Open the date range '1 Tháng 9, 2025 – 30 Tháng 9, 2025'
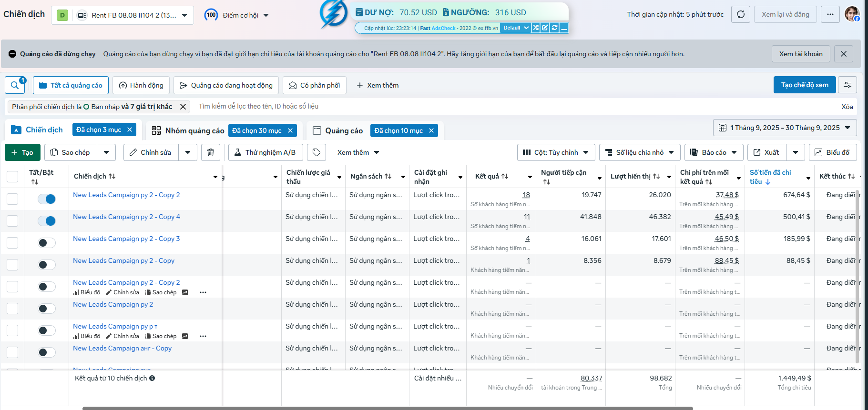The height and width of the screenshot is (410, 868). pos(785,128)
